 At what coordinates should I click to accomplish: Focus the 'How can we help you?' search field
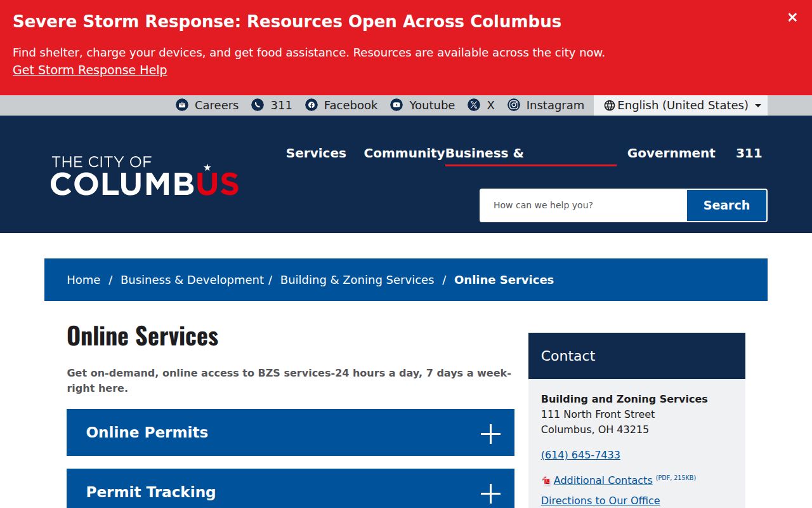583,205
